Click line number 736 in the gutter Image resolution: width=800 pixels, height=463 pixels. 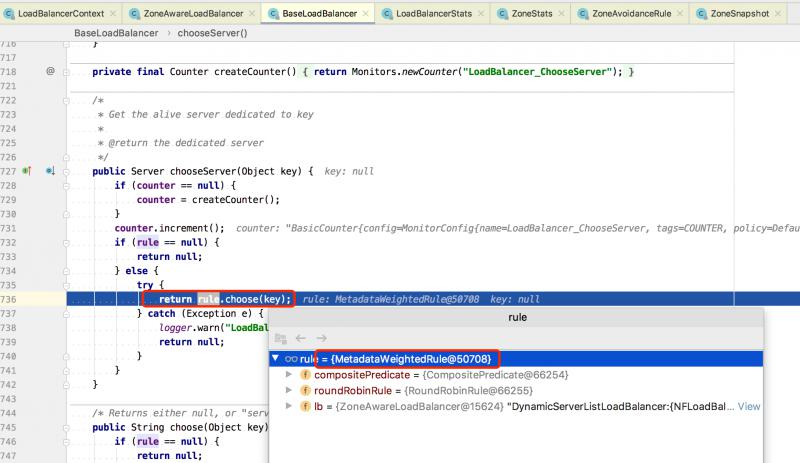(x=9, y=299)
